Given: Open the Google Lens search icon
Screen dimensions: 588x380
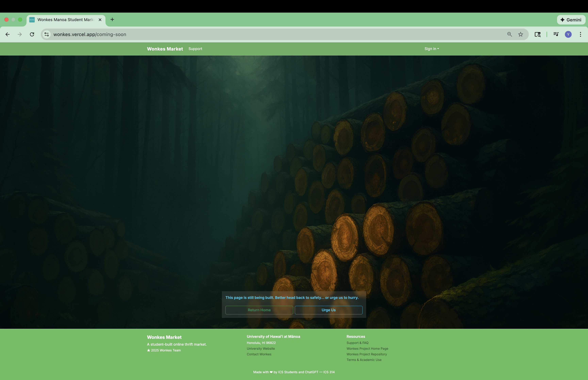Looking at the screenshot, I should (x=537, y=34).
